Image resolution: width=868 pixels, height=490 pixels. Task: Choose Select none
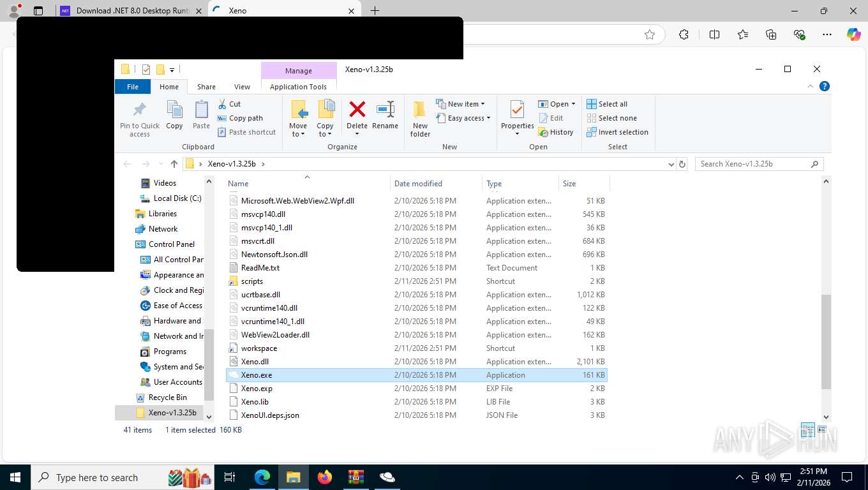pyautogui.click(x=611, y=118)
